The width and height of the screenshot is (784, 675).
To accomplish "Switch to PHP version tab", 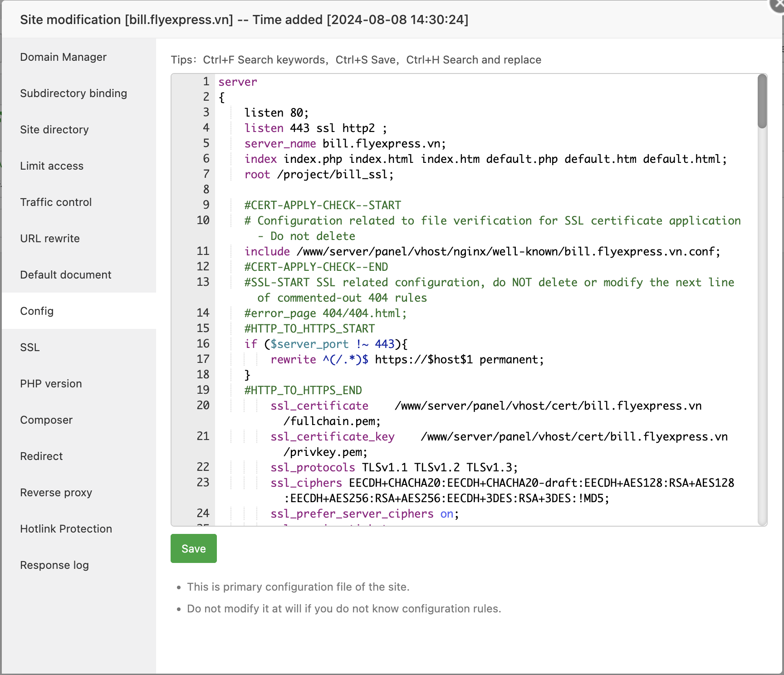I will [x=51, y=384].
